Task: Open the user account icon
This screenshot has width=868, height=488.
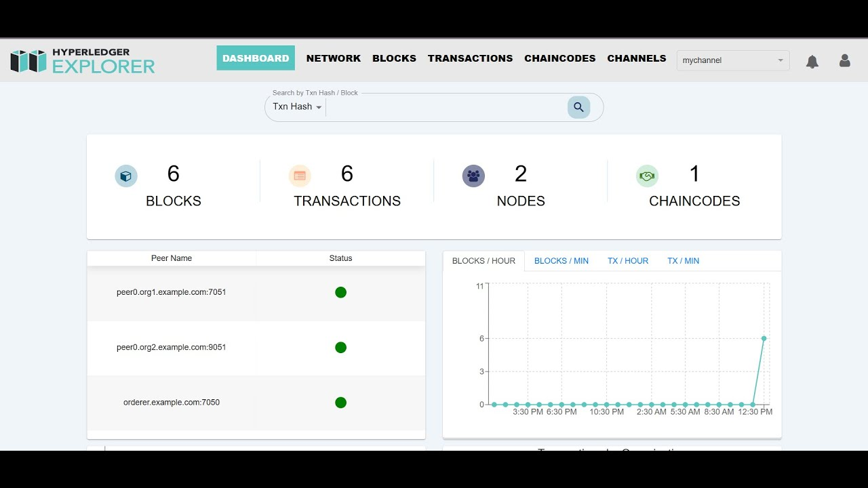Action: pos(845,60)
